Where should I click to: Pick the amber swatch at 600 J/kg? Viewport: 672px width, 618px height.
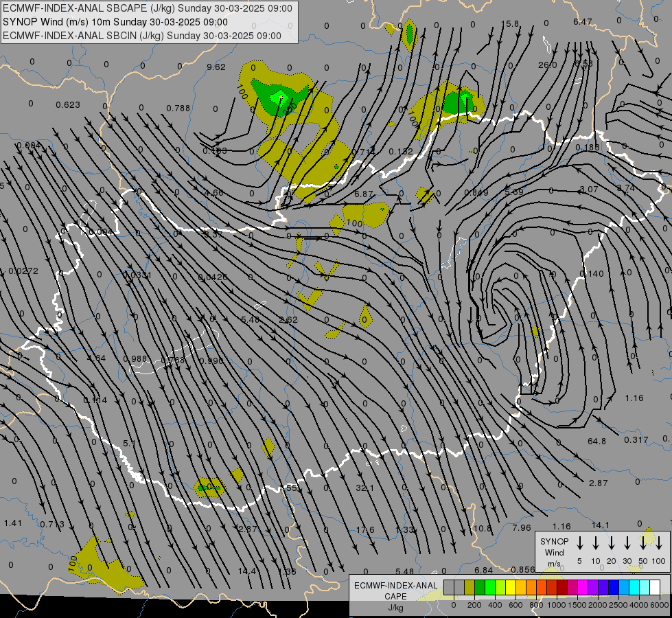[521, 588]
